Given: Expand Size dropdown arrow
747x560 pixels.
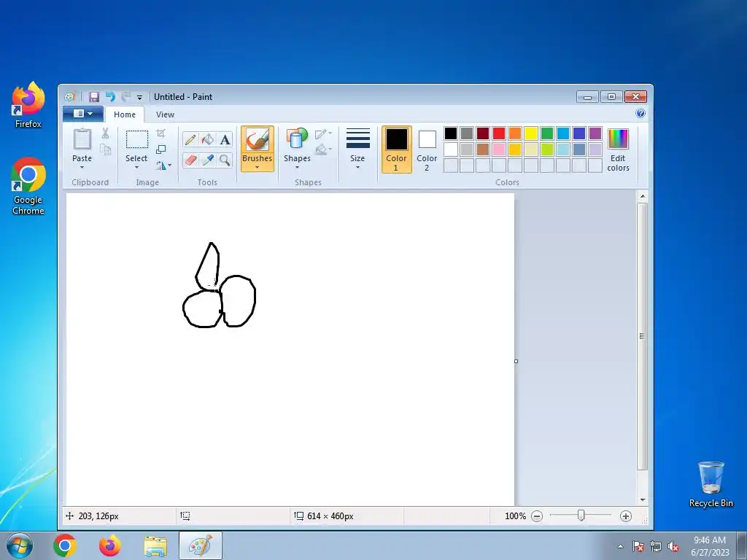Looking at the screenshot, I should pyautogui.click(x=357, y=168).
